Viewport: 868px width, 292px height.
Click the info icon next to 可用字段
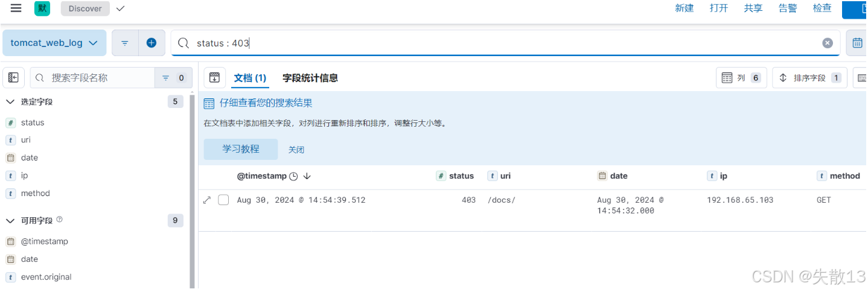[x=59, y=220]
